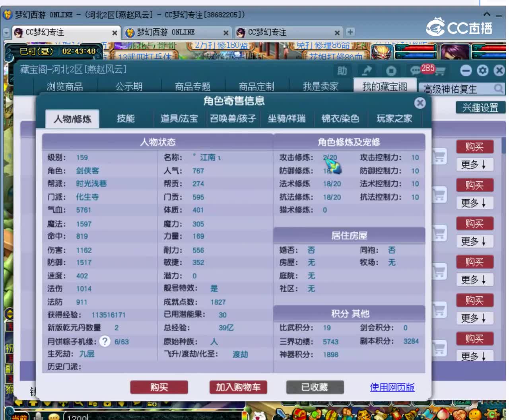Screen dimensions: 509x420
Task: Switch to 道具/法宝 tab
Action: 179,119
